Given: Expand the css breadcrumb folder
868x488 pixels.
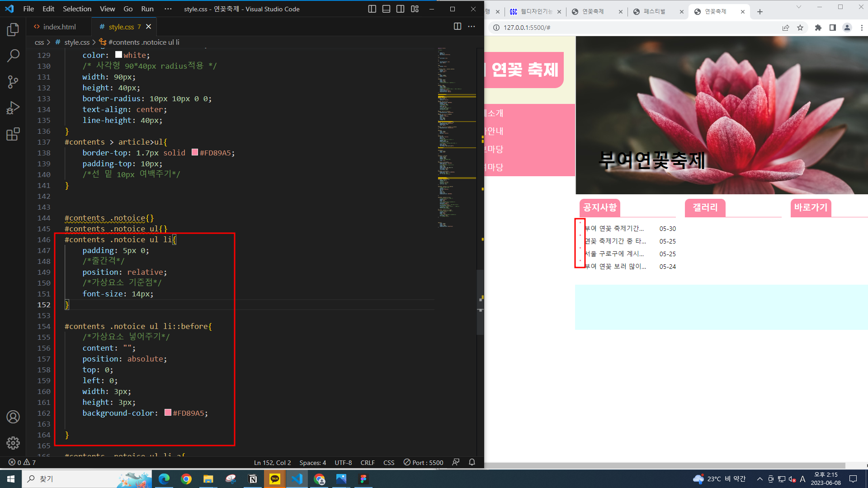Looking at the screenshot, I should click(x=39, y=42).
